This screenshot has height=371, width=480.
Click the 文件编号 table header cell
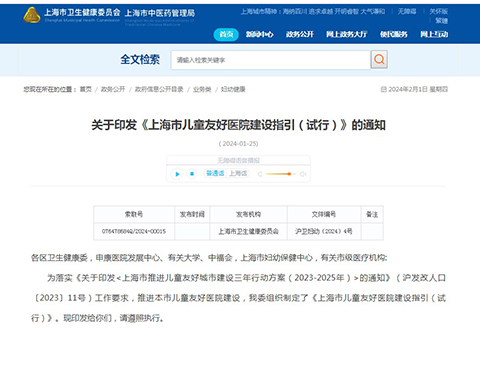tap(324, 214)
